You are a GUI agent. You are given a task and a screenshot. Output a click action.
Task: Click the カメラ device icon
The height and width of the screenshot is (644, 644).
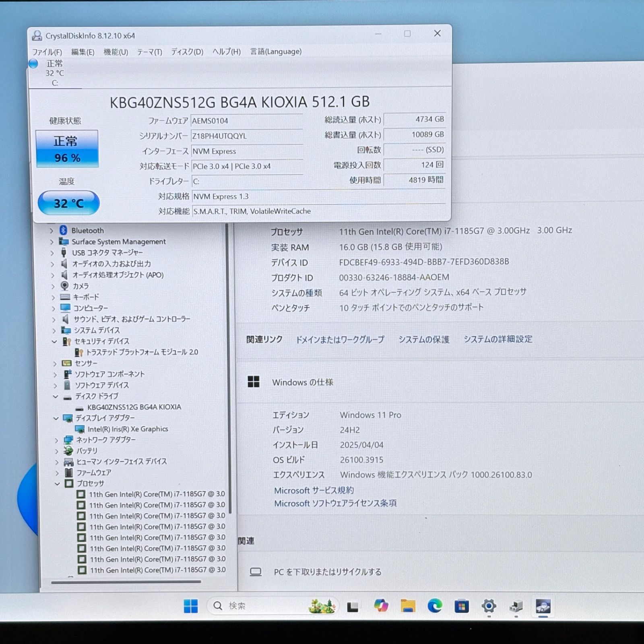point(64,286)
